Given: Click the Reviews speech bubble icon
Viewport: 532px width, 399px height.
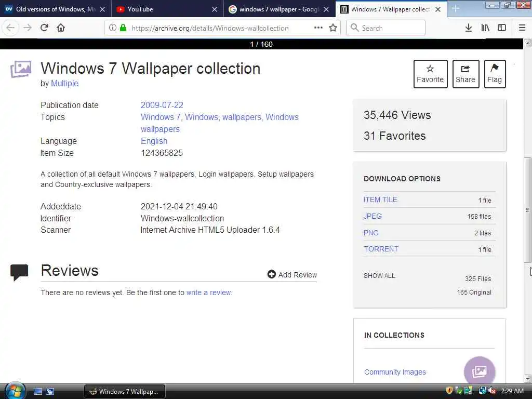Looking at the screenshot, I should (x=19, y=272).
